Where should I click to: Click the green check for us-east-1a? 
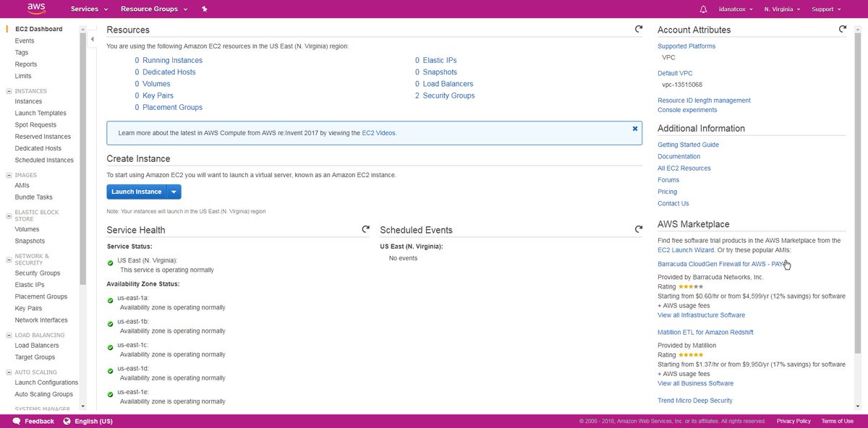tap(110, 299)
